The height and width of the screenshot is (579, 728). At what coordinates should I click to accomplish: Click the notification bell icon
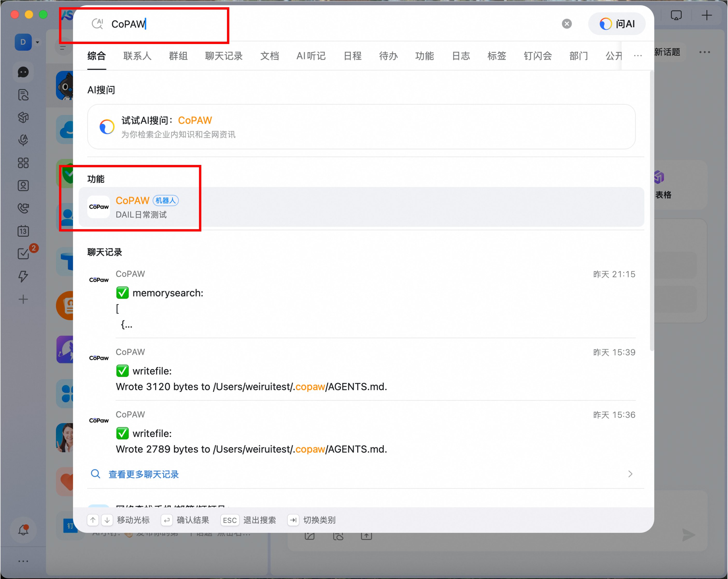(23, 530)
